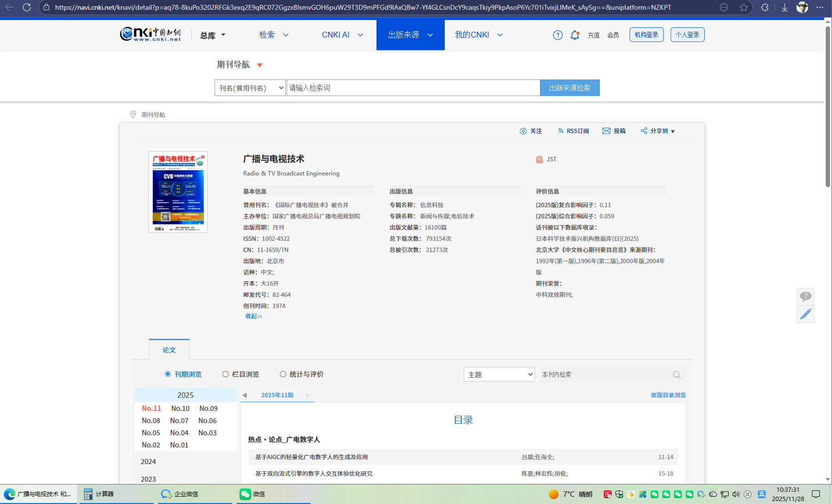The width and height of the screenshot is (832, 504).
Task: Select the 栏目浏览 radio button
Action: pyautogui.click(x=225, y=374)
